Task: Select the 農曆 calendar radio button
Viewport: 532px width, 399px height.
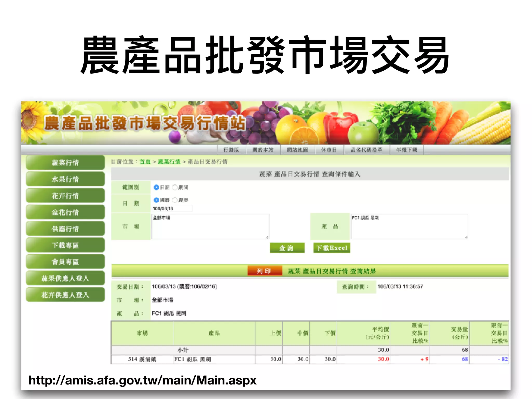Action: coord(175,200)
